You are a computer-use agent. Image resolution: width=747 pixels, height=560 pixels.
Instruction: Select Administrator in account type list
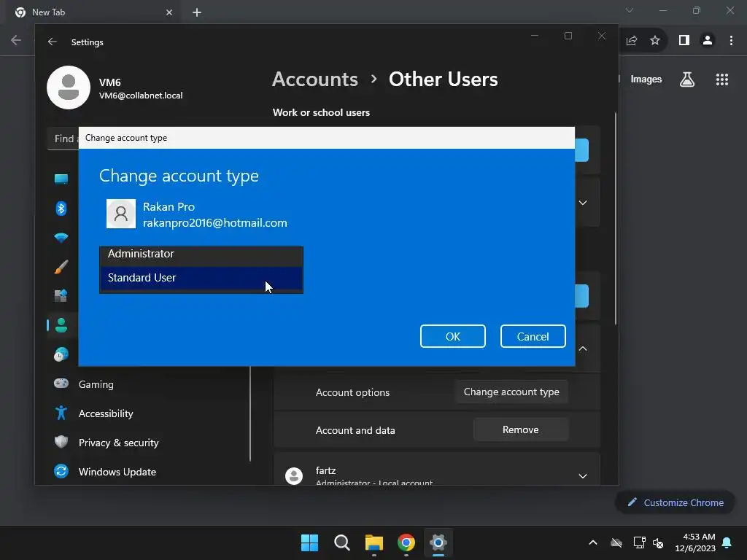point(201,254)
